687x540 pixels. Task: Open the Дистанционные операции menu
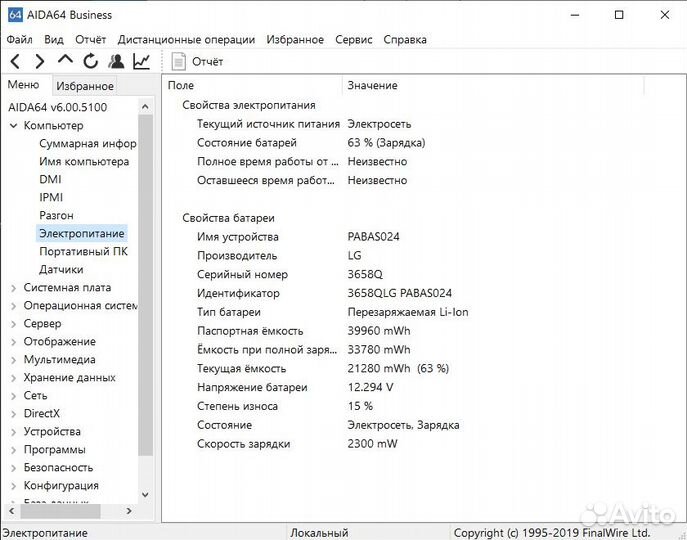tap(186, 39)
